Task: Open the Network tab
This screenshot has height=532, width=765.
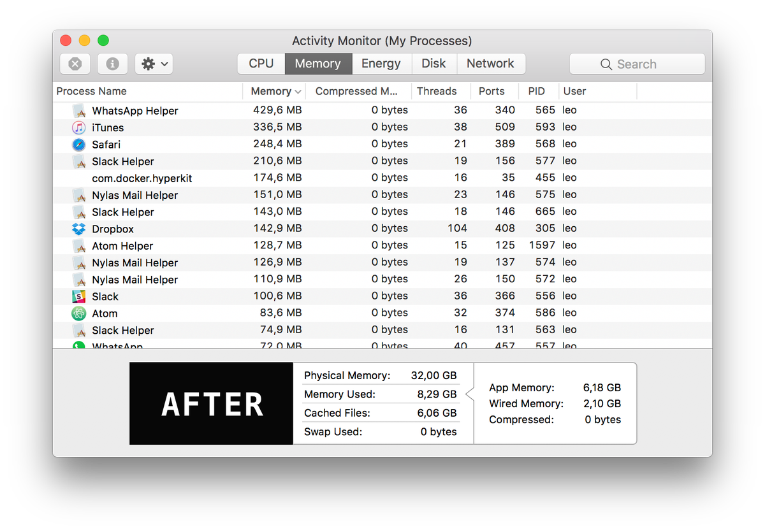Action: click(490, 64)
